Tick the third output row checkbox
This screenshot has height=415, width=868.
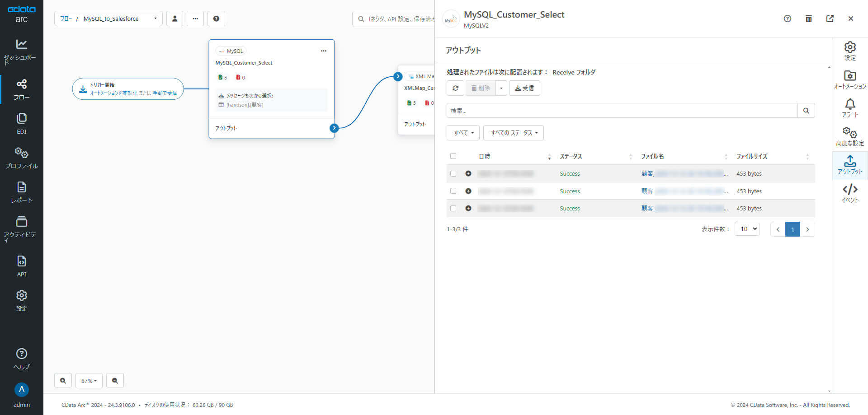(453, 208)
